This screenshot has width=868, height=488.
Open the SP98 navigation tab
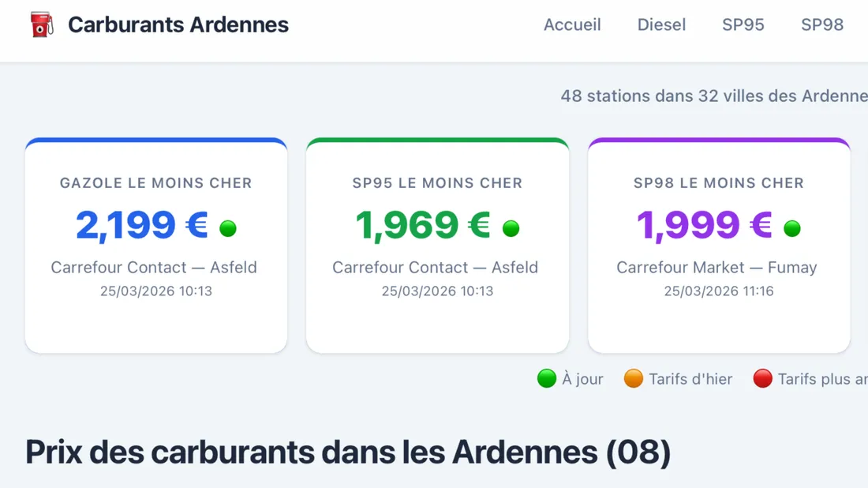822,24
